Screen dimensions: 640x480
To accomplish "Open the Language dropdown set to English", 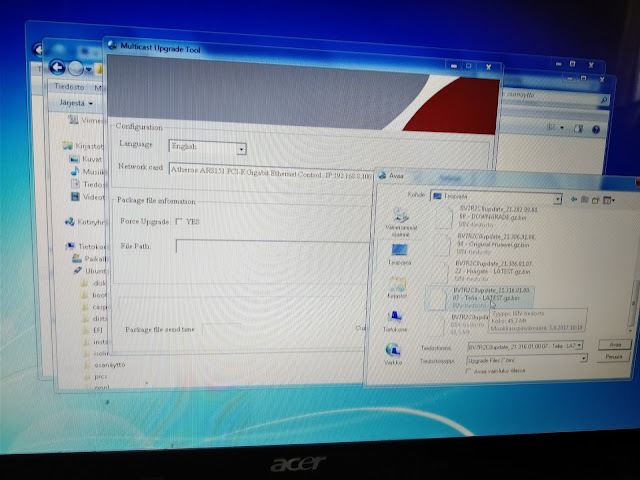I will tap(207, 148).
